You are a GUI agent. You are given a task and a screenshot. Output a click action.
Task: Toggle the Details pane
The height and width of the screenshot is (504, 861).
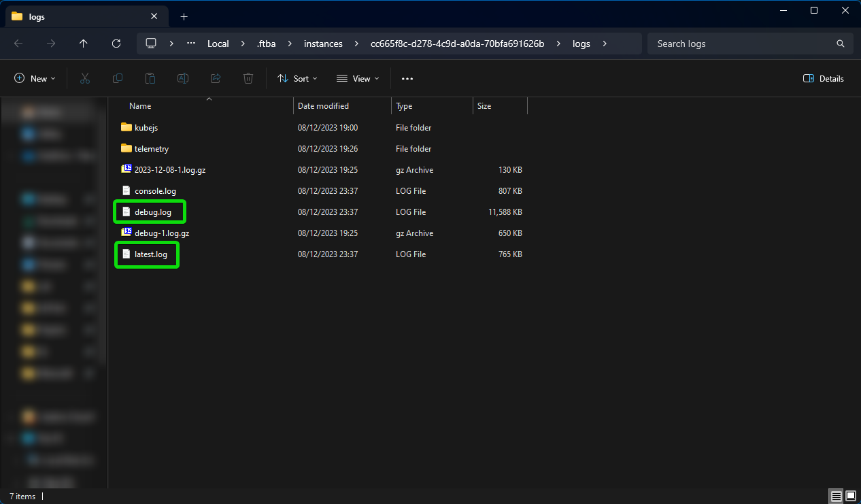[823, 79]
